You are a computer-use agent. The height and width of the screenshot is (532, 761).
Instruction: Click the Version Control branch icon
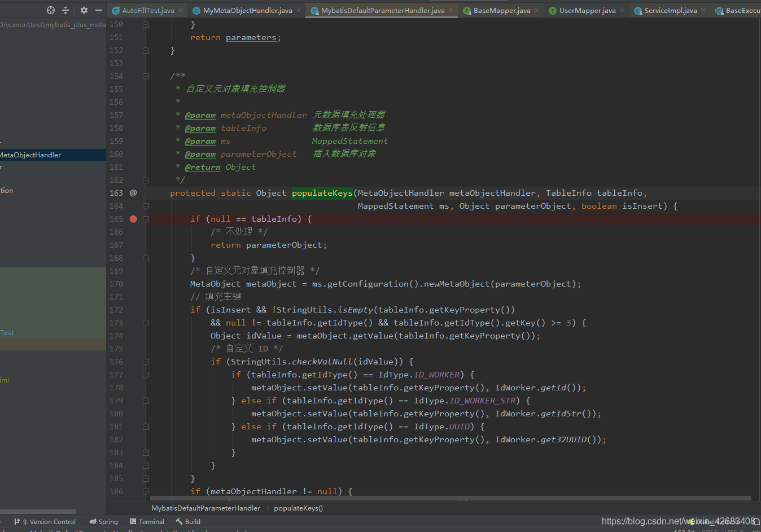[x=17, y=522]
